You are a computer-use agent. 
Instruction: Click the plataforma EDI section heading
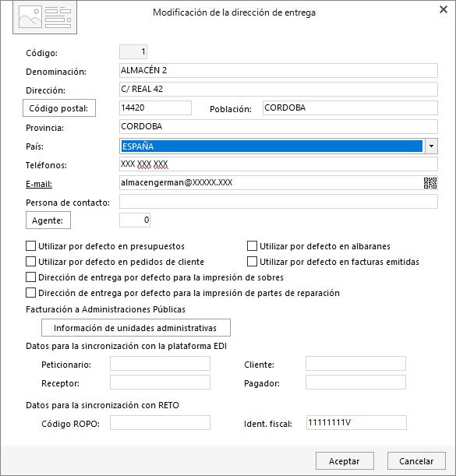(126, 346)
